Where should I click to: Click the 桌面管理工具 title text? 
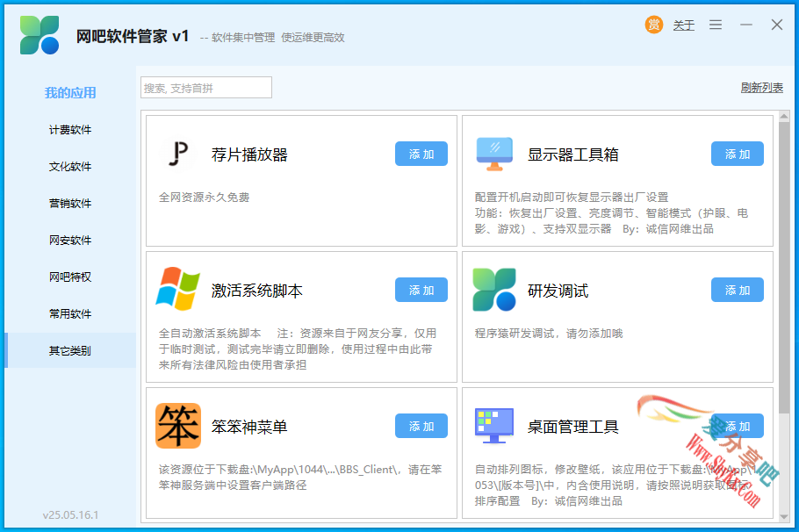pyautogui.click(x=573, y=427)
